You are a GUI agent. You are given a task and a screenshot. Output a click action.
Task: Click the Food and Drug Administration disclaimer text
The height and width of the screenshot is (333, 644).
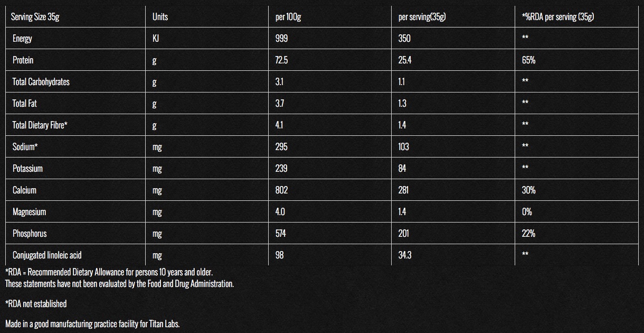(119, 284)
